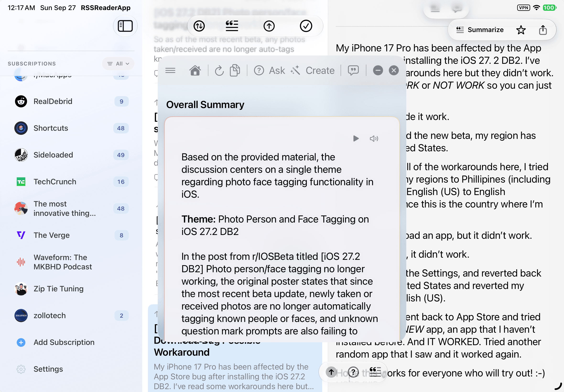Click the blue plus icon for Add Subscription
Screen dimensions: 564x392
click(x=21, y=342)
